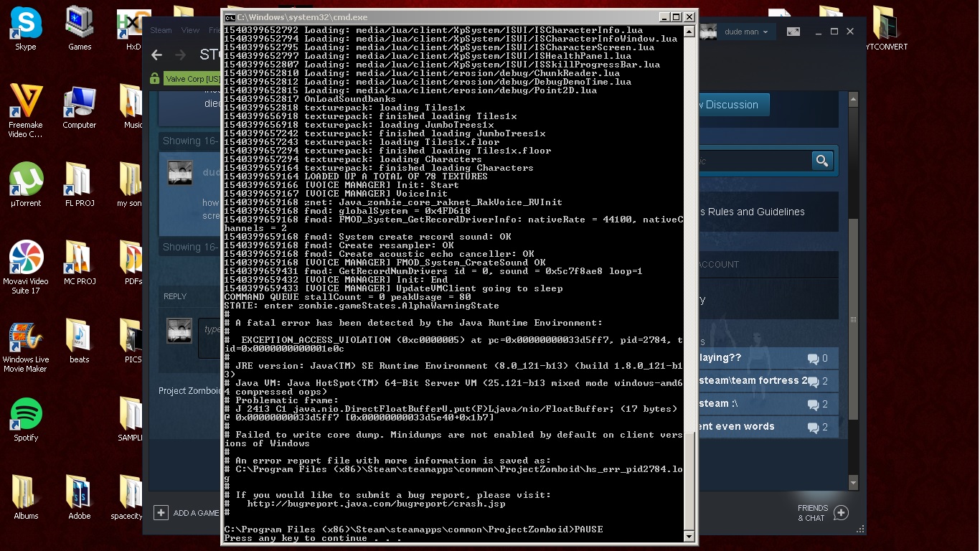
Task: Open the FL PROJ folder
Action: 80,185
